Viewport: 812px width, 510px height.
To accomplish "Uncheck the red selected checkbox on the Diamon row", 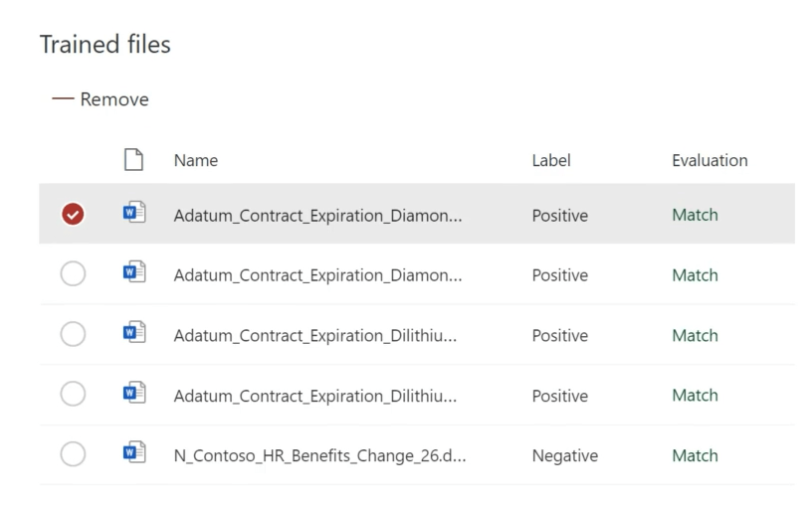I will tap(73, 214).
